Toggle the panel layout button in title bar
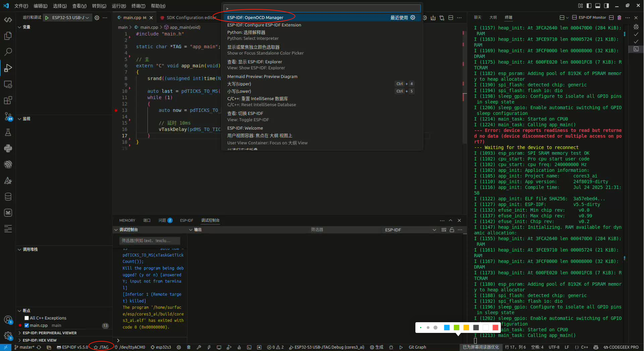 pos(598,6)
